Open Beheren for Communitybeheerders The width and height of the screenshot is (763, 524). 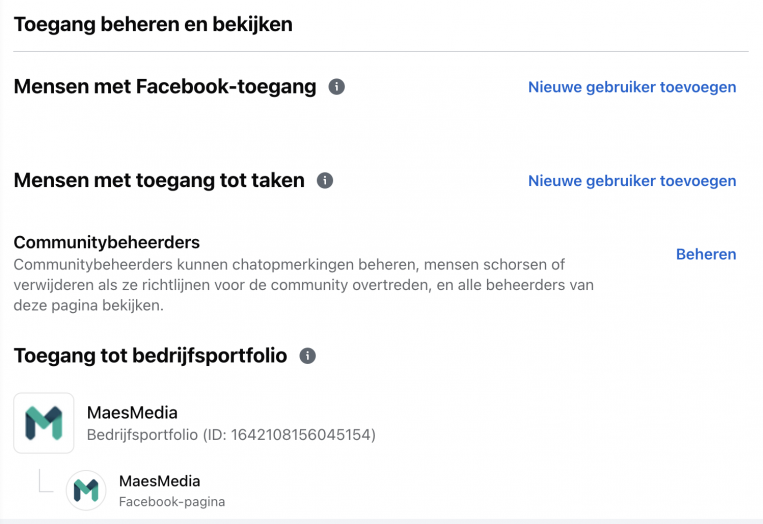pyautogui.click(x=706, y=254)
